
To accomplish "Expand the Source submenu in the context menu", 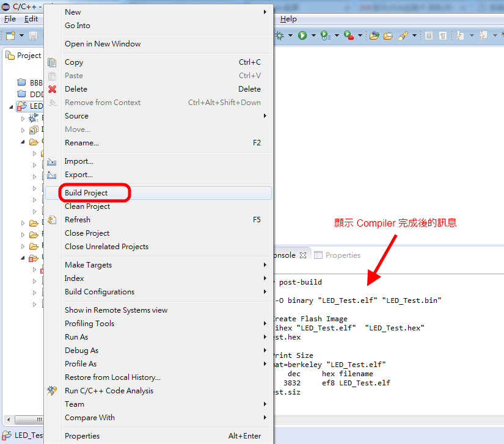I will (76, 115).
